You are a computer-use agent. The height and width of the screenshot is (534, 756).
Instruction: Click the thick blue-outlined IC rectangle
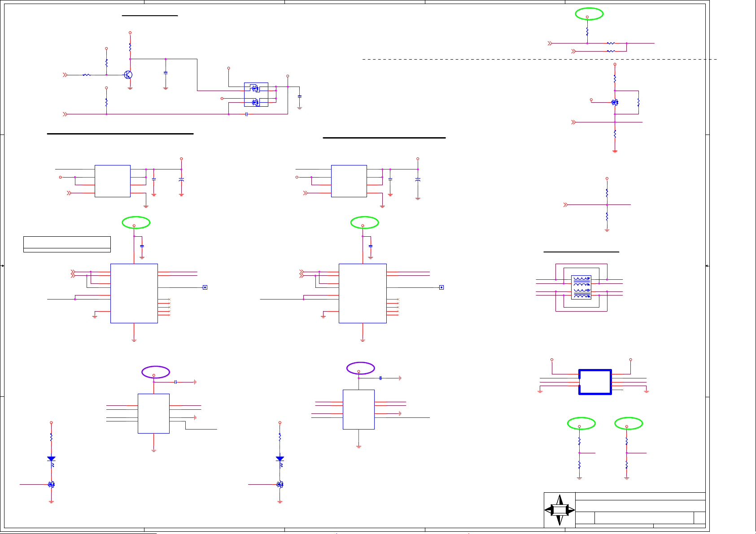[x=595, y=382]
